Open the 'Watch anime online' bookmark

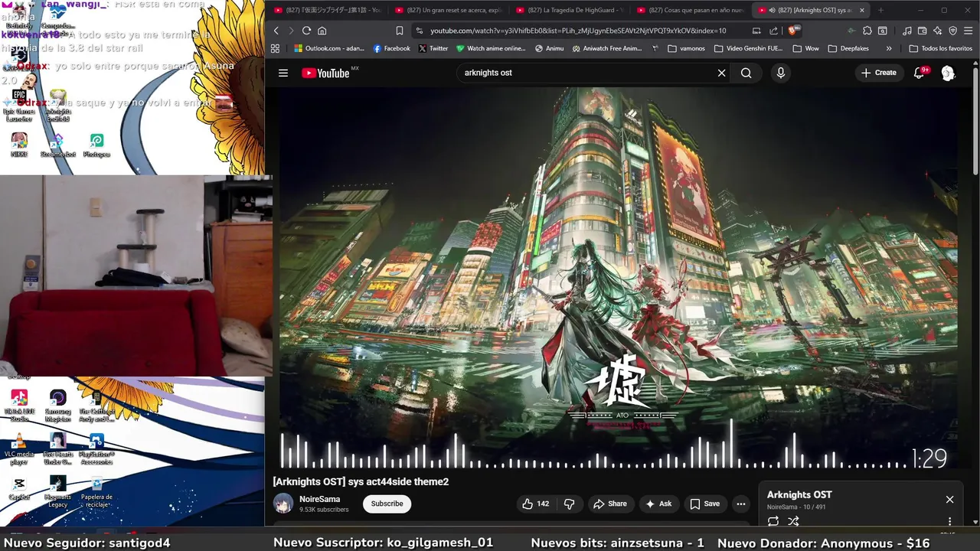[x=490, y=48]
